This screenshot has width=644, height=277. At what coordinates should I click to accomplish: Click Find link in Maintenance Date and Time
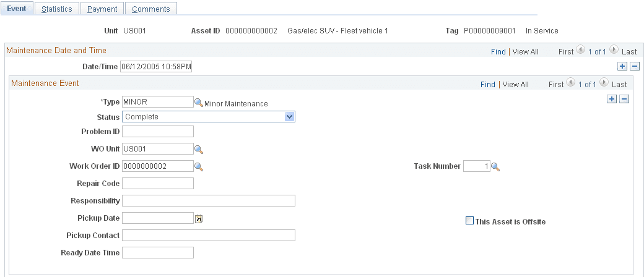pyautogui.click(x=498, y=52)
